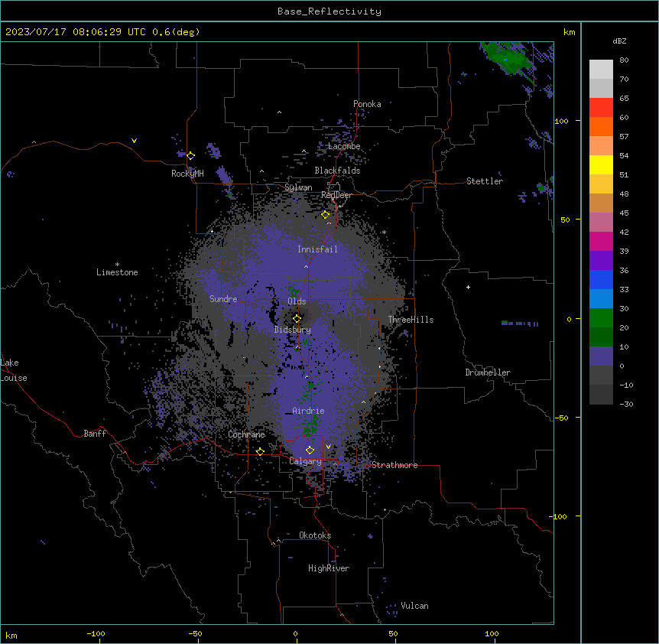Screen dimensions: 659x644
Task: Select the Olds label on the map
Action: [x=297, y=301]
